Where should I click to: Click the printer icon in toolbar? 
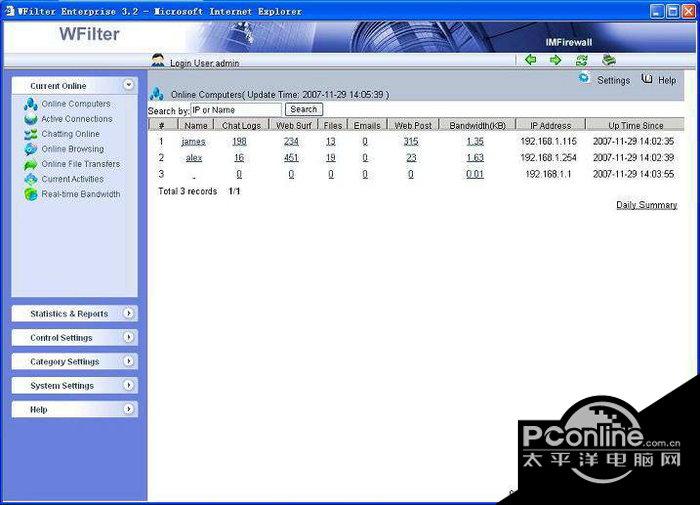(x=609, y=60)
